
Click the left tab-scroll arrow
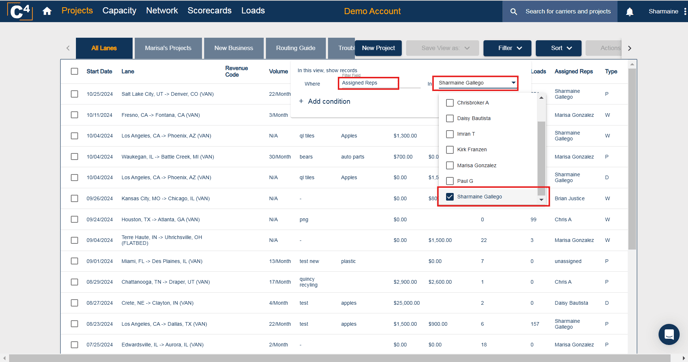point(68,48)
